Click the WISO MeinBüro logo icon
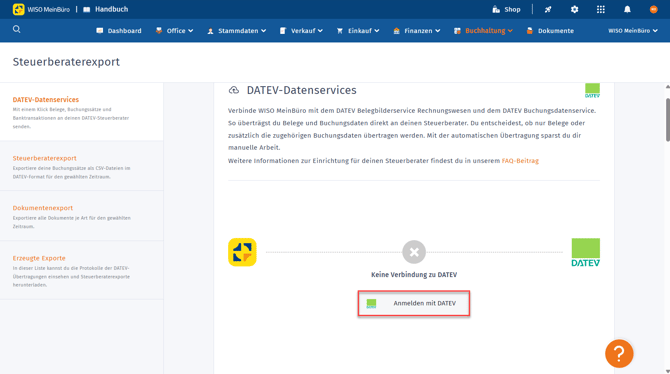This screenshot has width=670, height=374. click(x=18, y=9)
